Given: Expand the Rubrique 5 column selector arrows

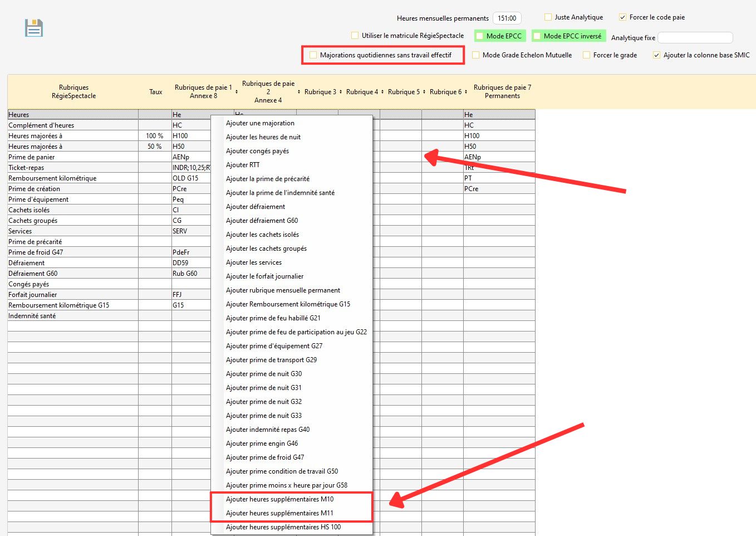Looking at the screenshot, I should tap(424, 92).
